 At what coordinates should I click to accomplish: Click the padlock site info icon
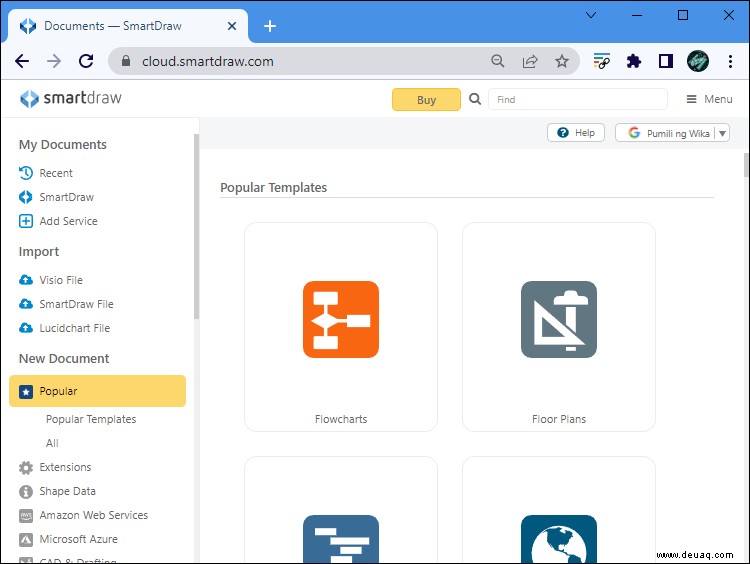click(126, 61)
